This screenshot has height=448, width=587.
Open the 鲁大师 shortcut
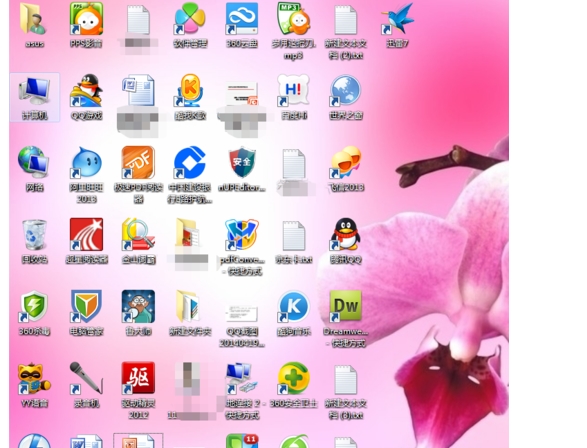point(138,313)
